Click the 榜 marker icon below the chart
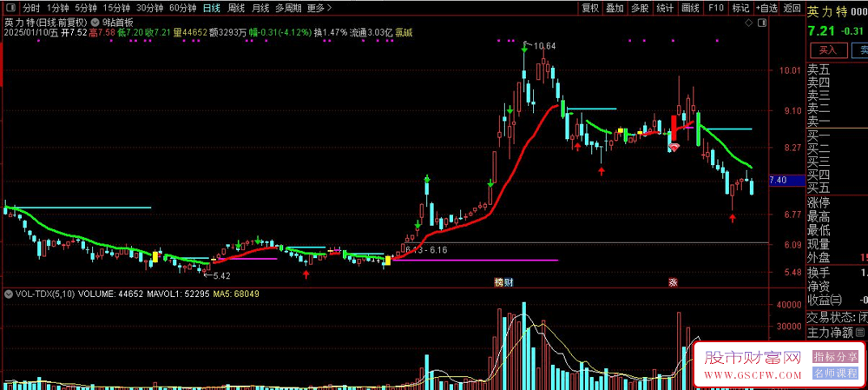Screen dimensions: 868x390 click(x=499, y=282)
